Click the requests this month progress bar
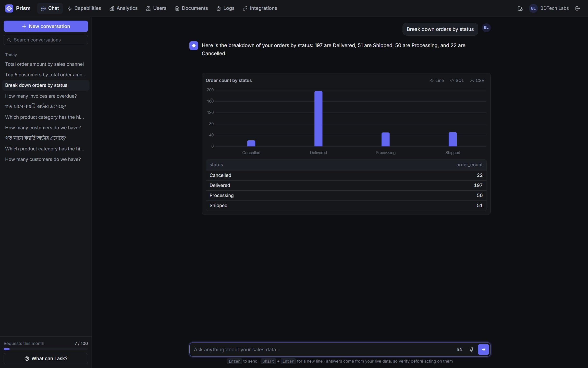This screenshot has height=368, width=588. coord(46,349)
